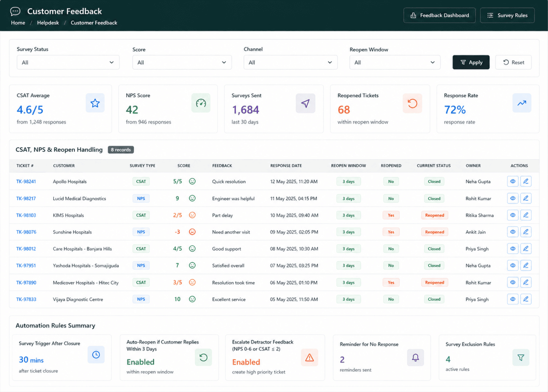Image resolution: width=548 pixels, height=392 pixels.
Task: Sort by the Score column header
Action: pos(184,166)
